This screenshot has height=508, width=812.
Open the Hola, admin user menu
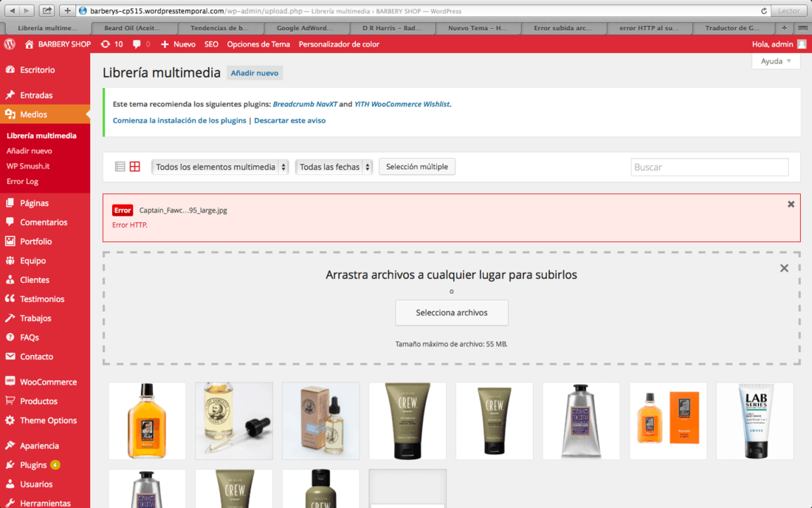pos(779,44)
